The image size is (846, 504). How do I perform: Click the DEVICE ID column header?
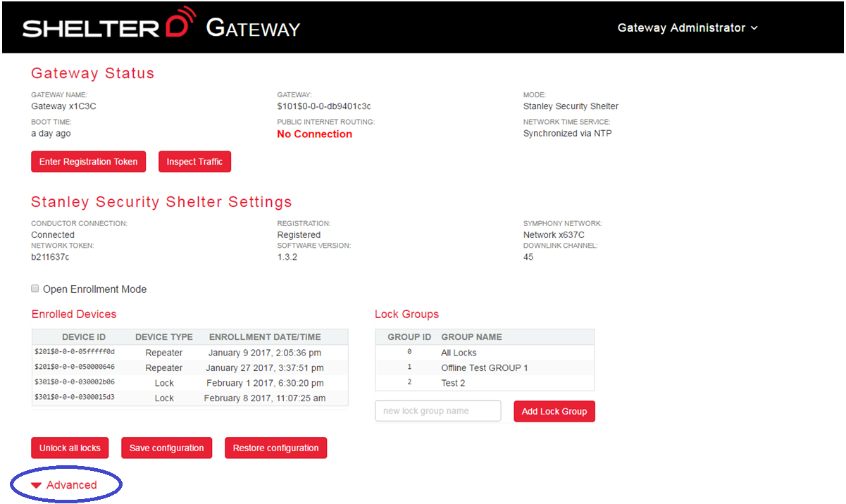pyautogui.click(x=84, y=337)
